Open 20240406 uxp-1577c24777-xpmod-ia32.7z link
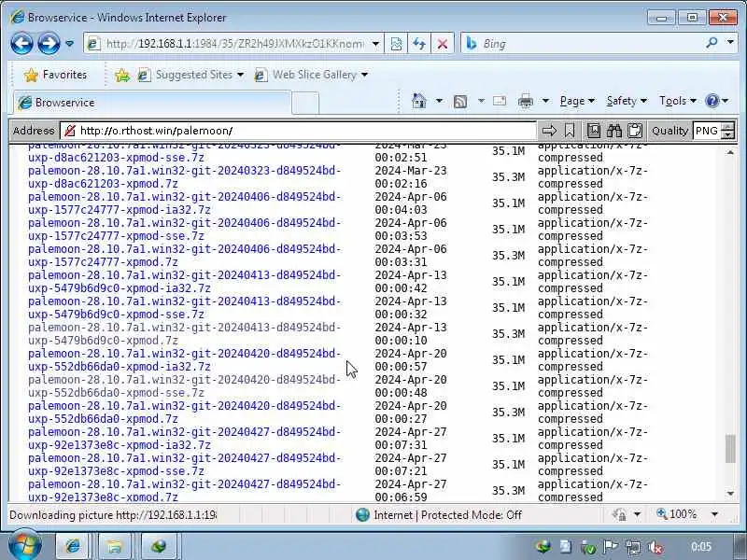 (x=185, y=203)
